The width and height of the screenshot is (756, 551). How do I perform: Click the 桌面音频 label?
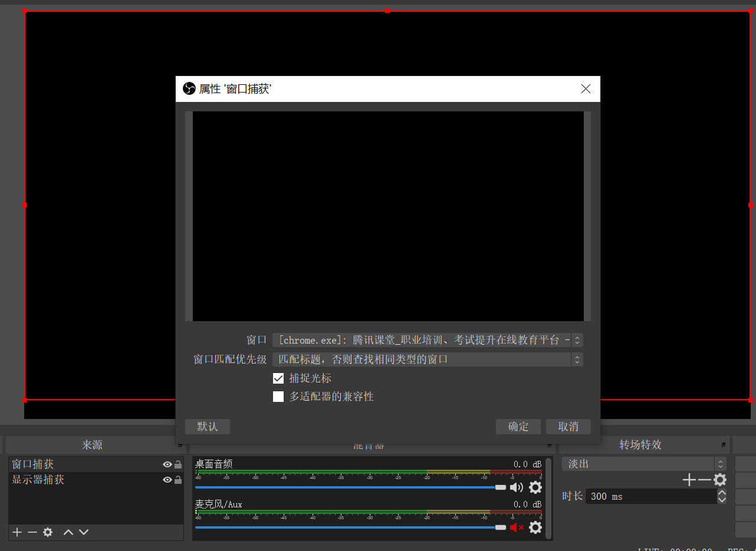click(x=213, y=464)
